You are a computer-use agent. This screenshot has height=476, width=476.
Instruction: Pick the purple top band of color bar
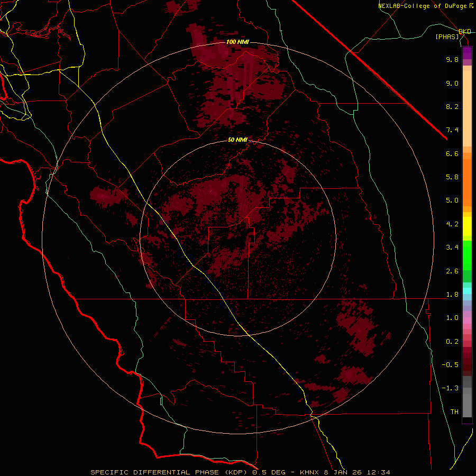[x=467, y=53]
